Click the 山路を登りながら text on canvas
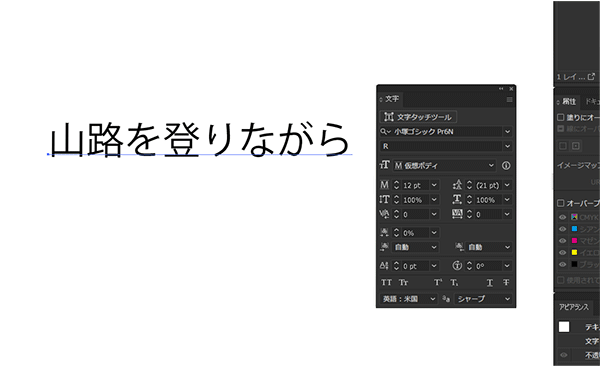The height and width of the screenshot is (366, 600). point(200,139)
